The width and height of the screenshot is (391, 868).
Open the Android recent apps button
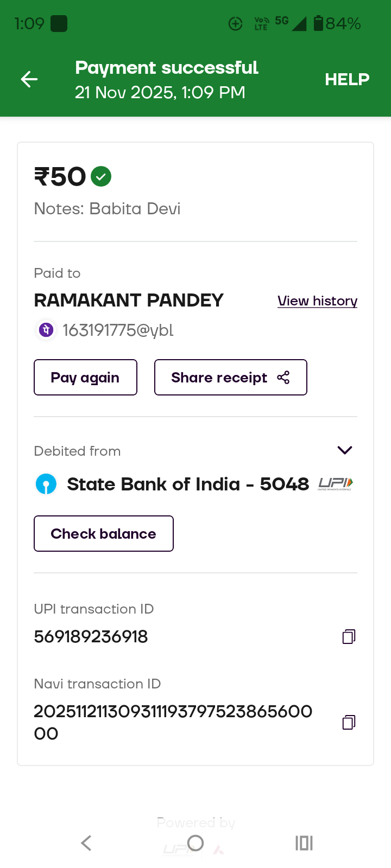pos(304,843)
